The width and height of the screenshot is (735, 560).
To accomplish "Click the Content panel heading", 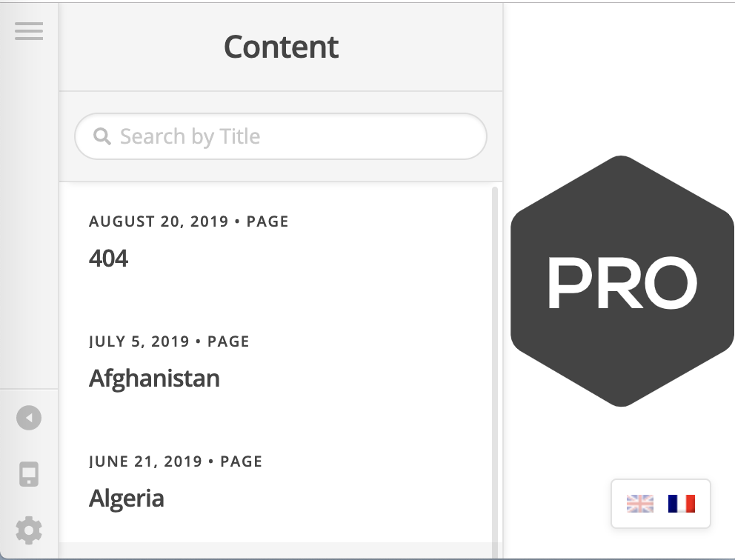I will 281,47.
